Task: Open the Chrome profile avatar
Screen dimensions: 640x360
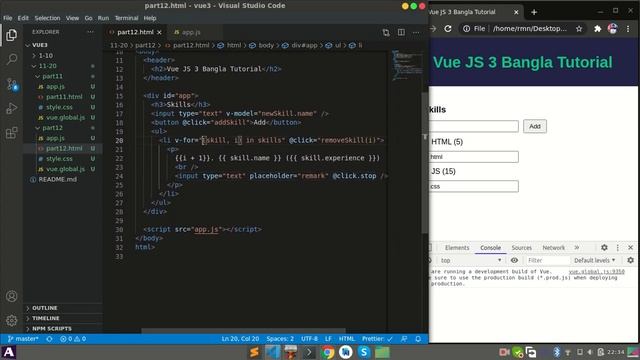Action: 613,29
